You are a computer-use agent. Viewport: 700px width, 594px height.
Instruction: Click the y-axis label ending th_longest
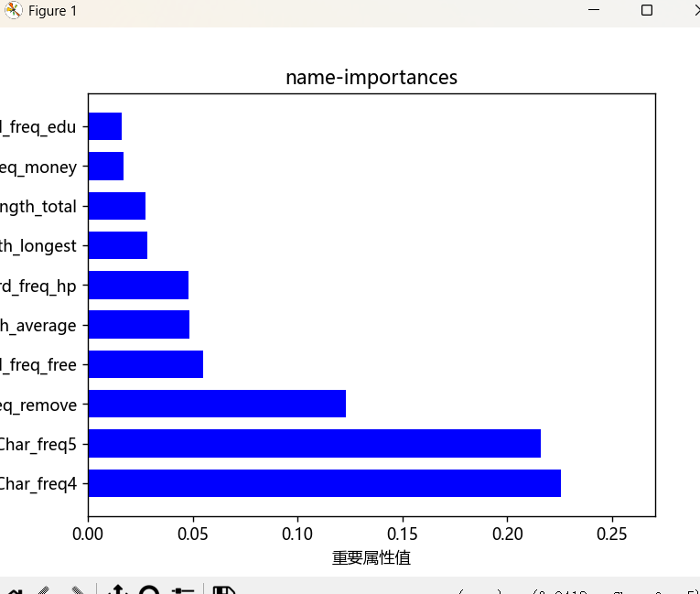click(x=38, y=245)
